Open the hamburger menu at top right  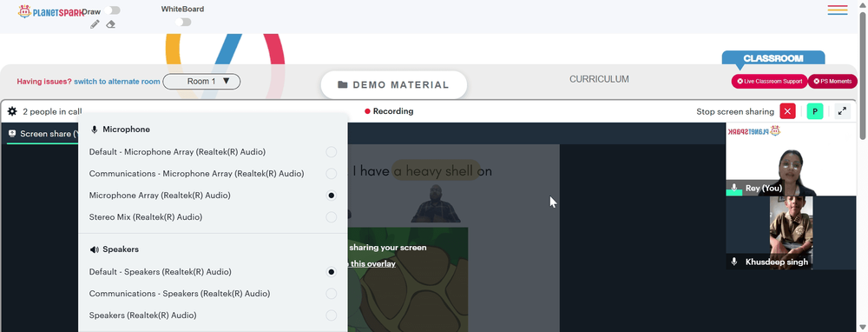coord(838,10)
